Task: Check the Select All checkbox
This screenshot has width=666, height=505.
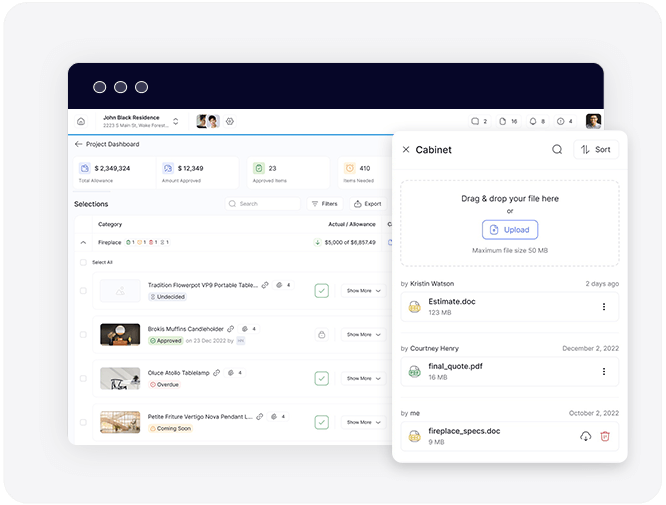Action: [x=83, y=262]
